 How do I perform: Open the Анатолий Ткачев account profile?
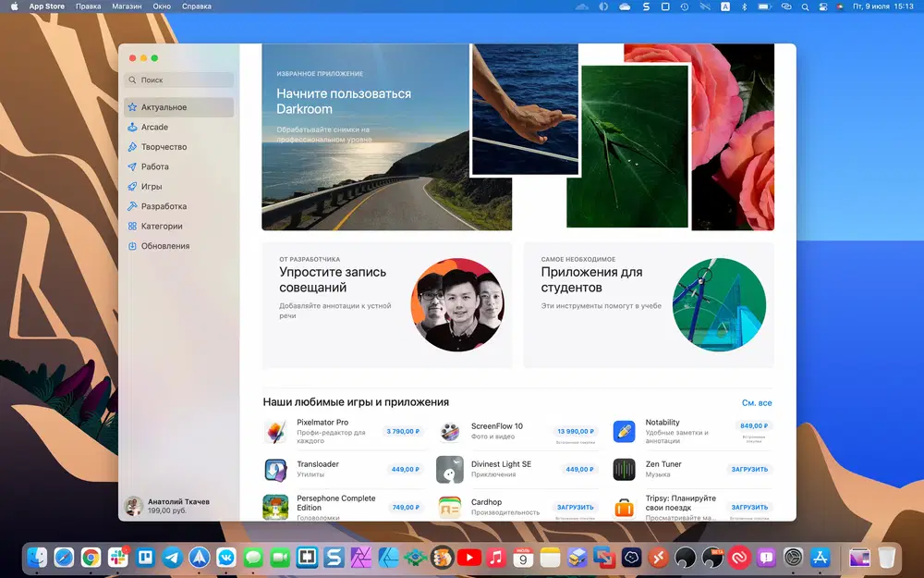[x=168, y=506]
